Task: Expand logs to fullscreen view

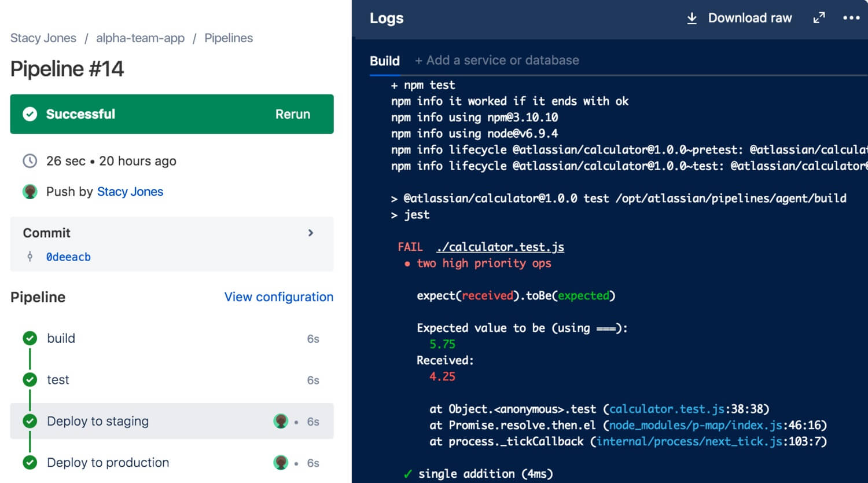Action: tap(819, 19)
